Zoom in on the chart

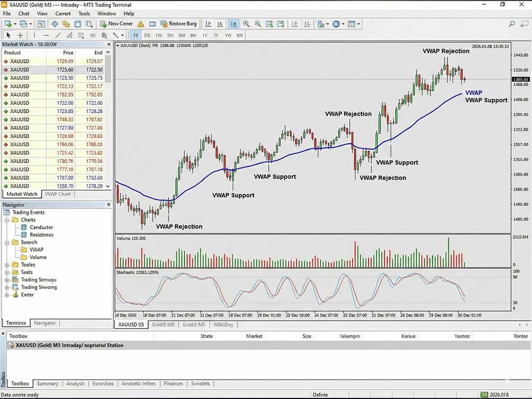[246, 24]
